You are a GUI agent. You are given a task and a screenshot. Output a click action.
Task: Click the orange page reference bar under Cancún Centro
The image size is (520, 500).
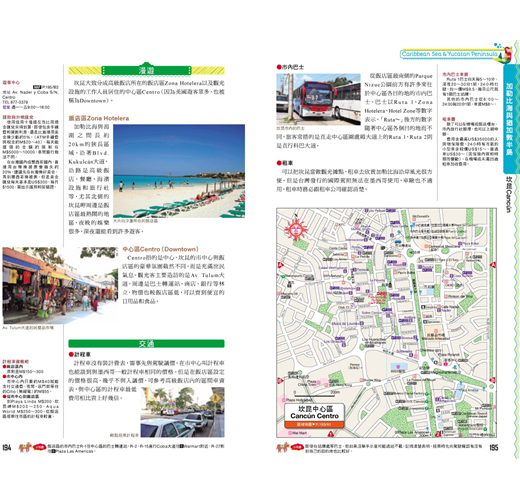314,424
